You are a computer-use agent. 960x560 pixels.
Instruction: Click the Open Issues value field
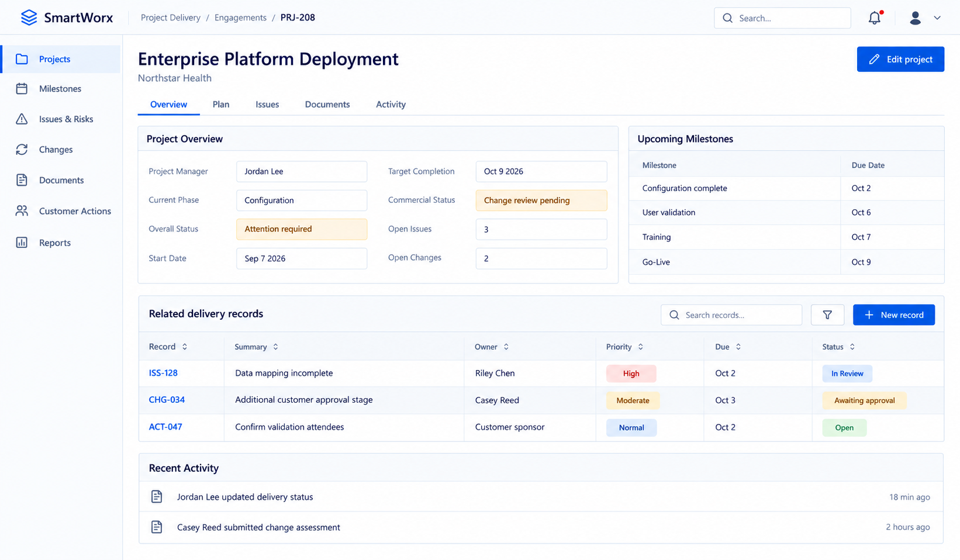541,229
